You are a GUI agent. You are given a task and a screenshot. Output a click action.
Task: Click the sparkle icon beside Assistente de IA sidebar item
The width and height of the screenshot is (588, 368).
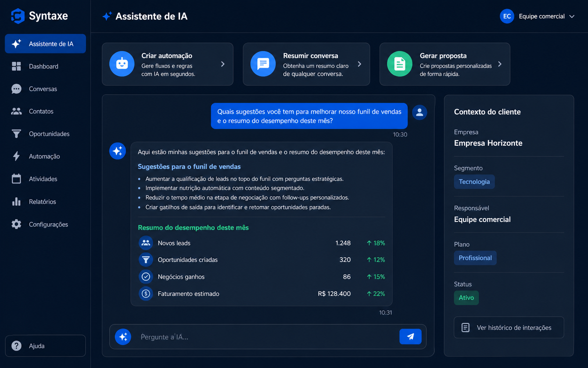pyautogui.click(x=16, y=44)
